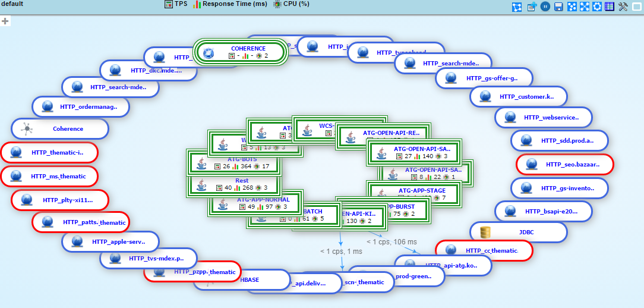The width and height of the screenshot is (644, 308).
Task: Click the JDBC database cylinder icon
Action: point(486,232)
